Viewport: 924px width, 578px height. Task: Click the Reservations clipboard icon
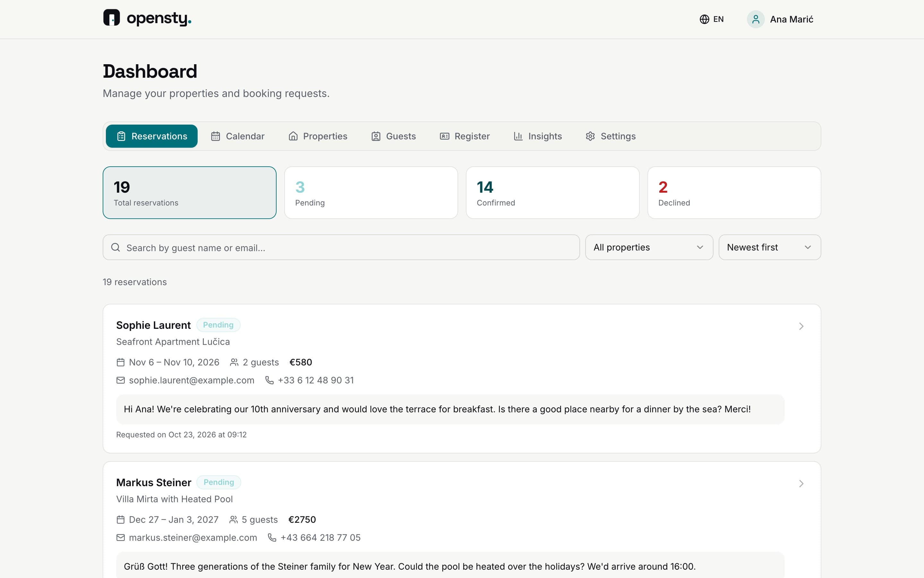pyautogui.click(x=121, y=136)
